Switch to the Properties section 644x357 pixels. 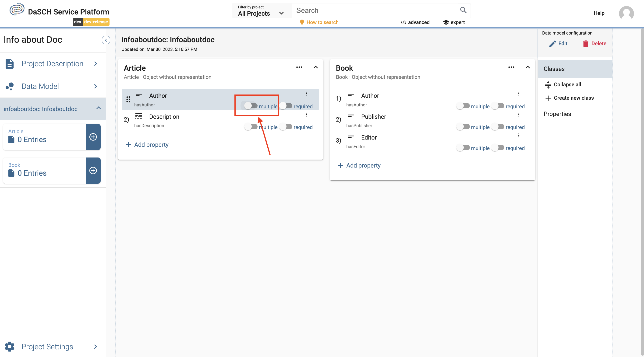pyautogui.click(x=557, y=114)
